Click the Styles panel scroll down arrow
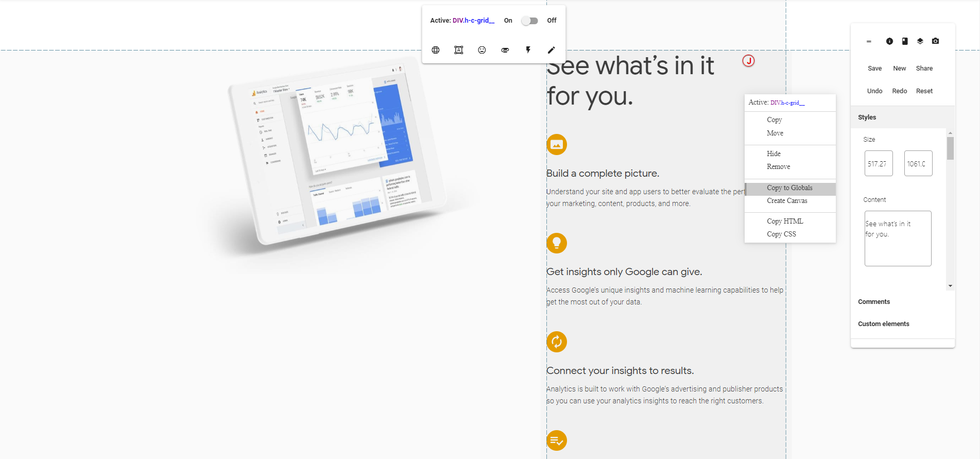The width and height of the screenshot is (980, 459). pos(950,286)
